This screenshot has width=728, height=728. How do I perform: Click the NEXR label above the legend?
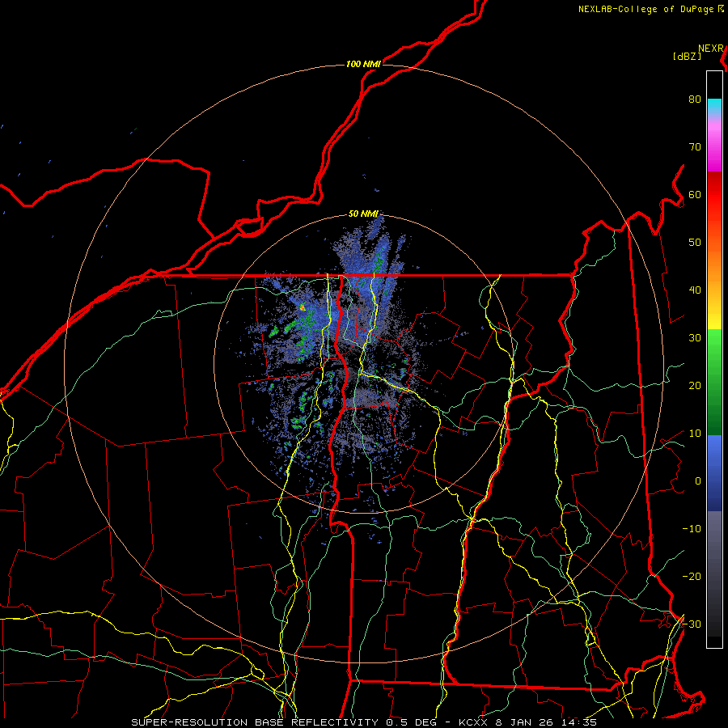pos(711,49)
